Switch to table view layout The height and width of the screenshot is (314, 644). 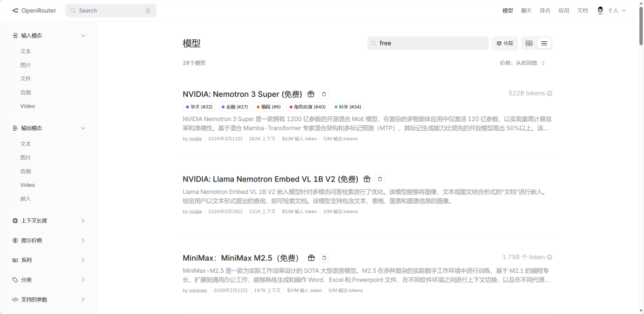coord(529,43)
